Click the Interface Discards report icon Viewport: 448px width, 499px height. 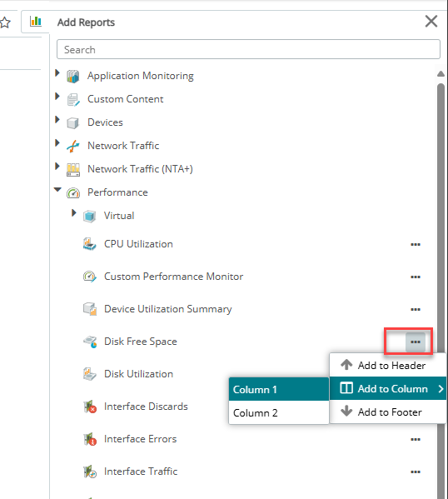tap(90, 407)
